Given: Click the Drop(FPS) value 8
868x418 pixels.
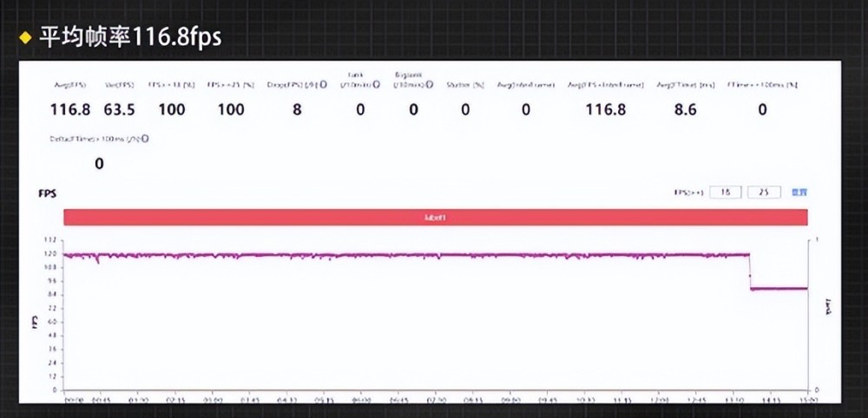Looking at the screenshot, I should point(297,110).
